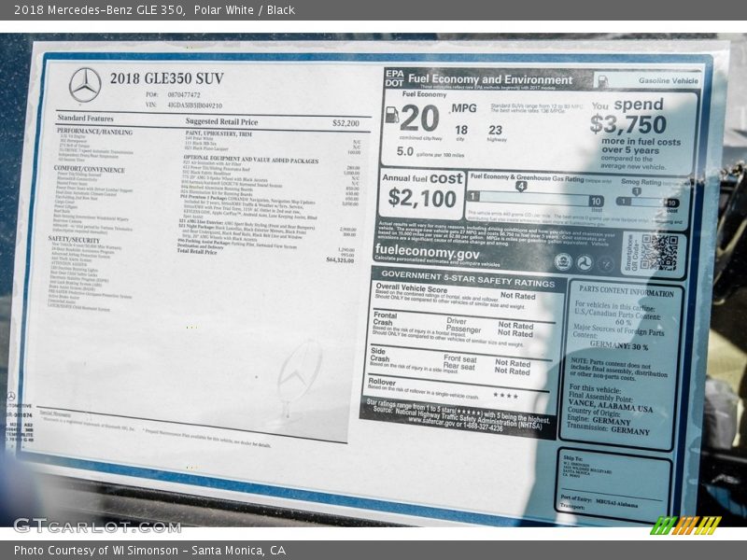Click the highway MPG value 23

[x=496, y=130]
